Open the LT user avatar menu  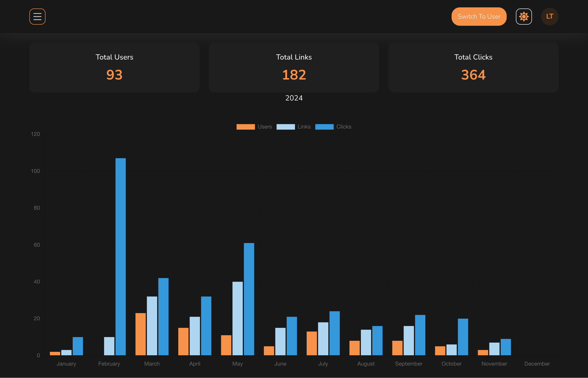point(549,17)
